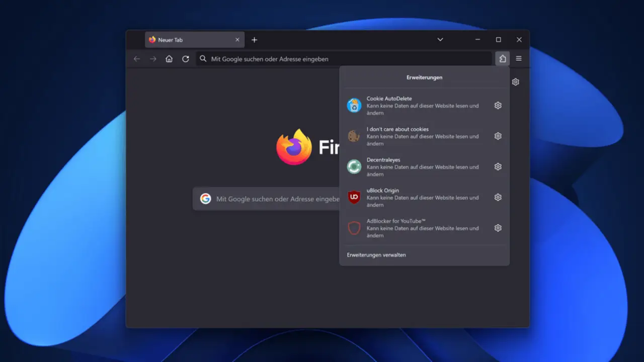Click the Firefox logo on the page

294,147
